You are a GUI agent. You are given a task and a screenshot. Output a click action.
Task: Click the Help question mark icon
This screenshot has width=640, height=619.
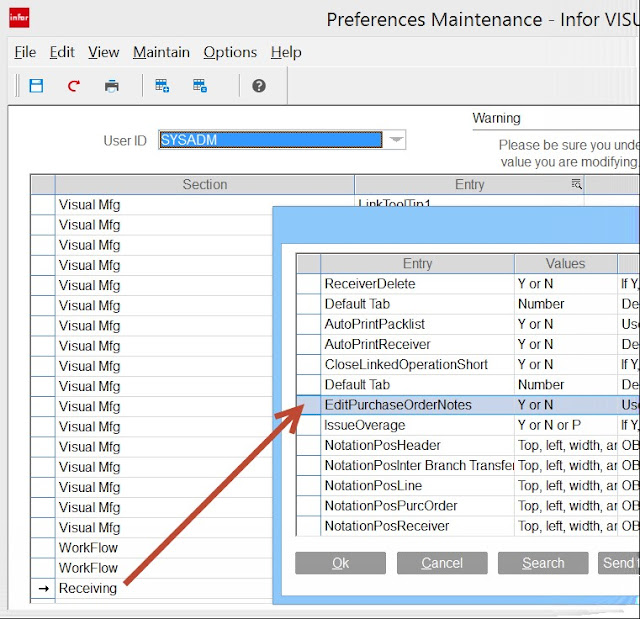tap(259, 86)
